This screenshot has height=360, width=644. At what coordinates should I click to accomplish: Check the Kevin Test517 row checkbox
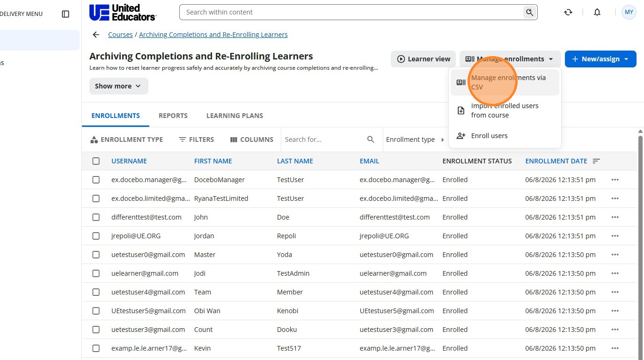[96, 348]
